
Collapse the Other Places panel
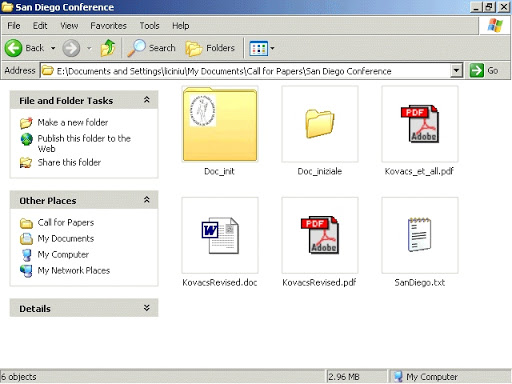click(x=147, y=200)
